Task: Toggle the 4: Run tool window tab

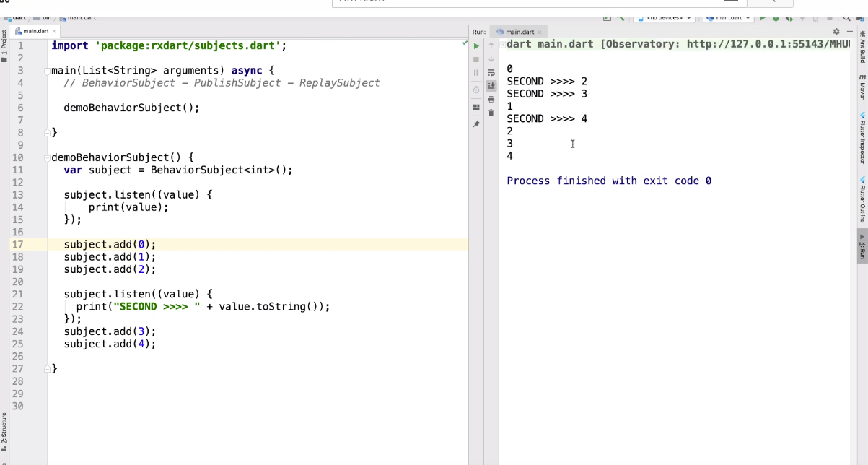Action: pyautogui.click(x=862, y=245)
